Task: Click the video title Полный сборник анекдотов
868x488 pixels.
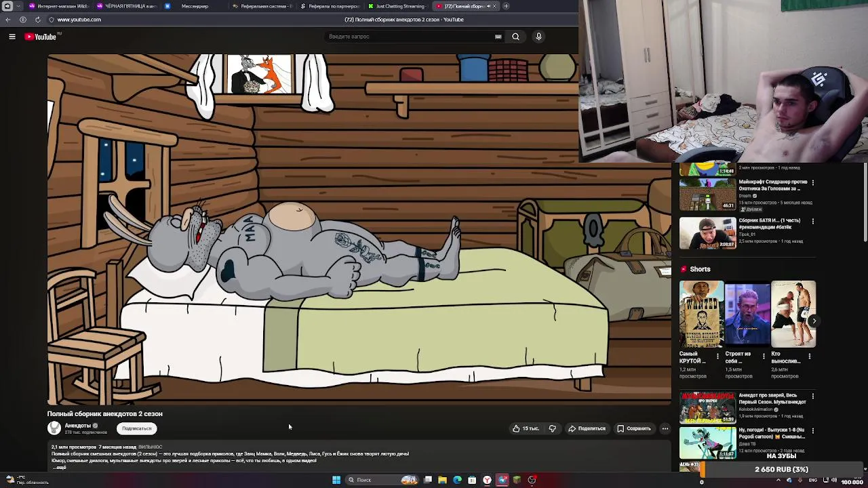Action: pos(105,413)
